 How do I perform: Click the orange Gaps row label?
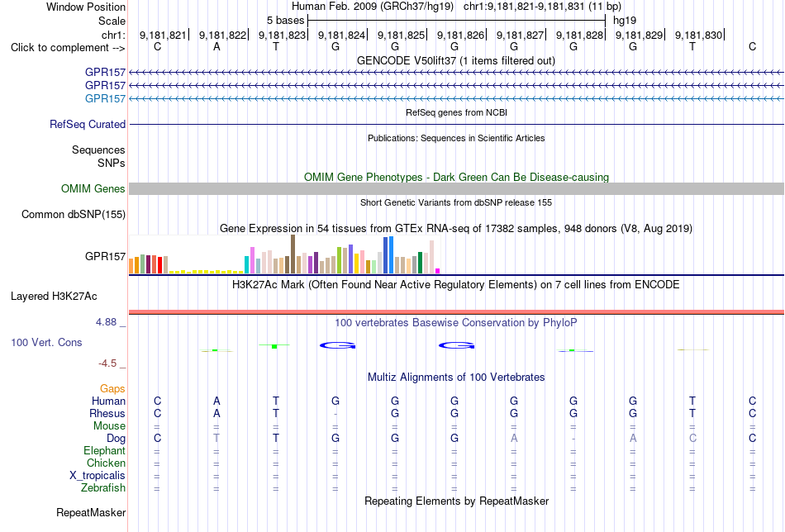coord(112,389)
